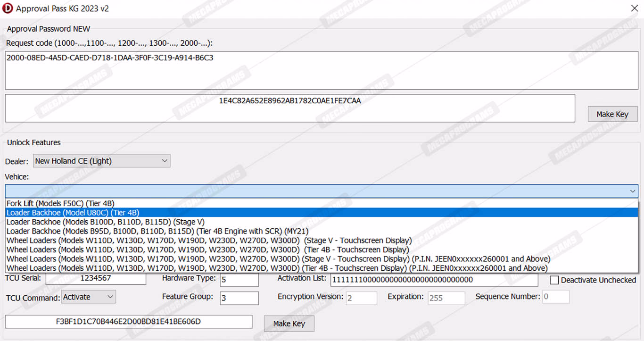Choose Loader Backhoe (Model U80C) (Tier 4B)
The image size is (644, 341).
pos(73,213)
